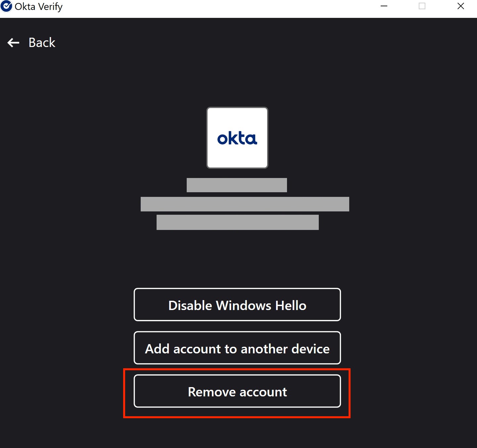The width and height of the screenshot is (477, 448).
Task: Click the back arrow icon
Action: 13,43
